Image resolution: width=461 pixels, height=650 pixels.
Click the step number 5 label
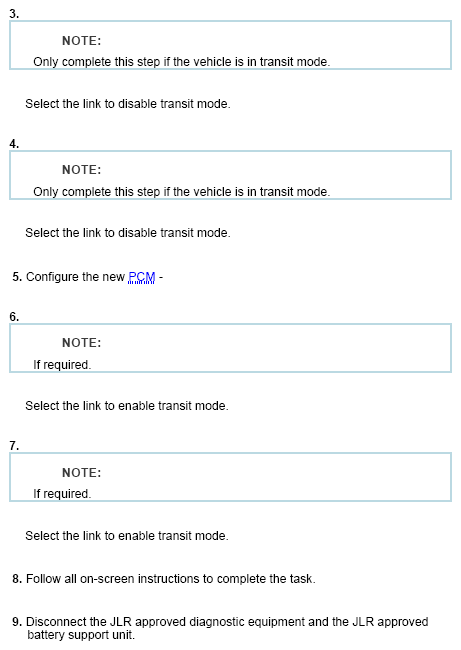coord(17,277)
